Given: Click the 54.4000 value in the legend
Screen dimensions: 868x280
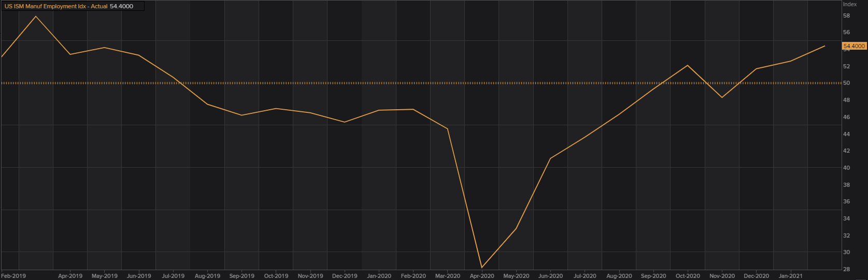Looking at the screenshot, I should tap(121, 6).
